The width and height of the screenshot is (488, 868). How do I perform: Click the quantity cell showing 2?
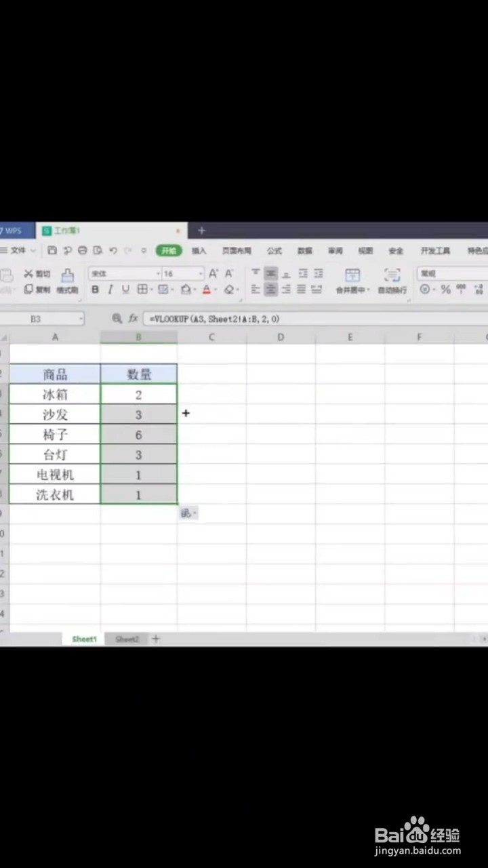tap(139, 394)
